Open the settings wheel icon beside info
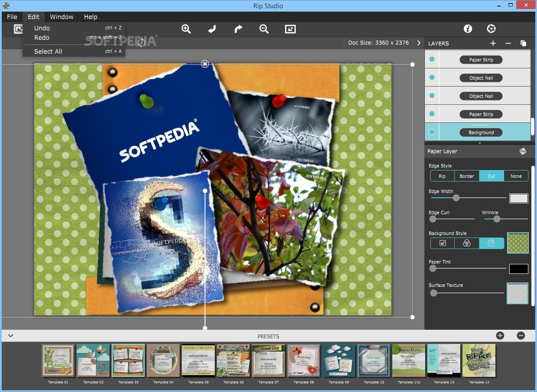Viewport: 537px width, 392px height. pos(491,29)
